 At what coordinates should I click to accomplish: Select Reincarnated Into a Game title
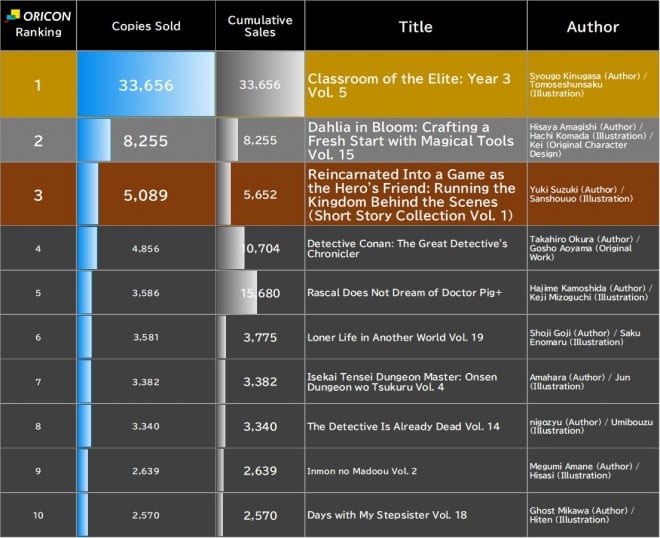click(411, 195)
